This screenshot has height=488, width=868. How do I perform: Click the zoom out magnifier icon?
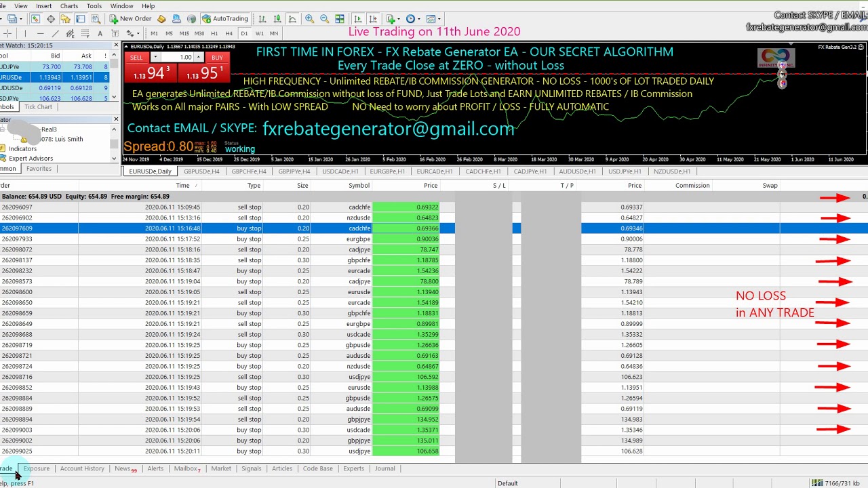(x=324, y=19)
